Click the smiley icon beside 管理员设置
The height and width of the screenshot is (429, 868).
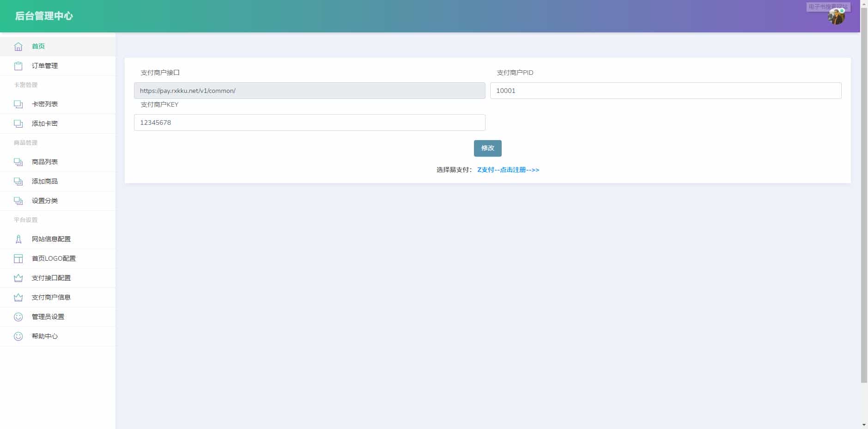tap(18, 317)
